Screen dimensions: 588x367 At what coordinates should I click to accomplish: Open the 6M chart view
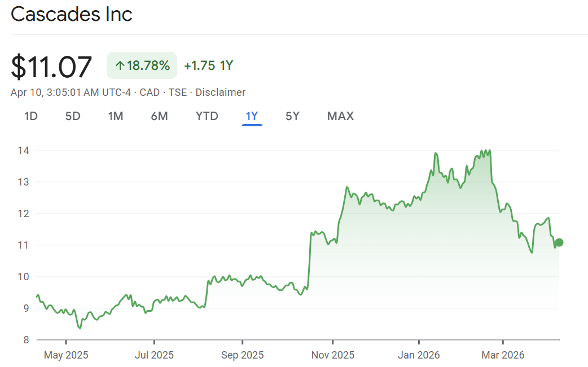[x=159, y=116]
